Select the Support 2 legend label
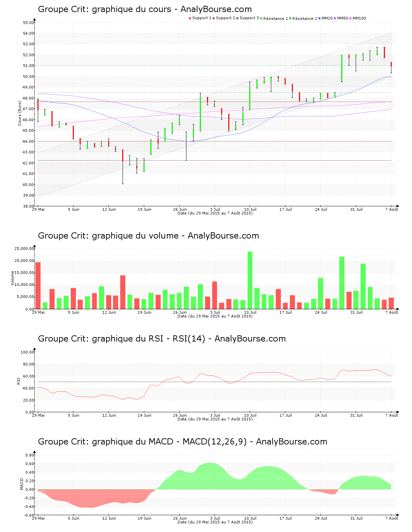The image size is (412, 532). pos(226,18)
